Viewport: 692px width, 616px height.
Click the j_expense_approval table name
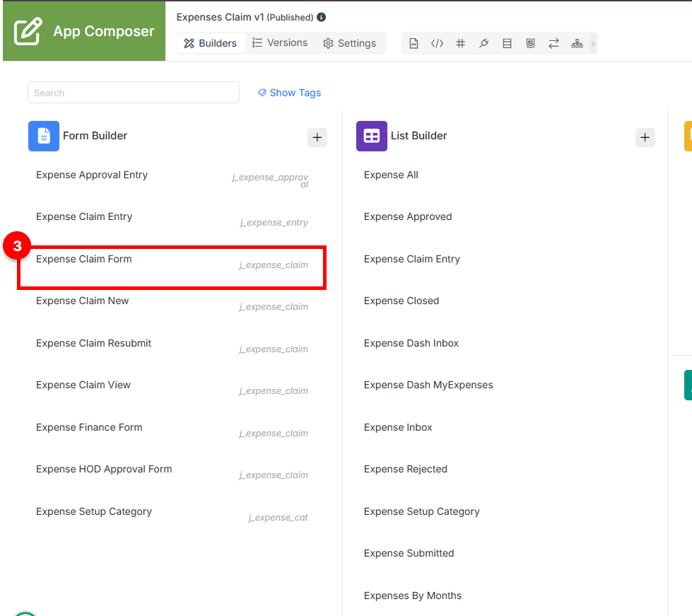click(x=270, y=180)
